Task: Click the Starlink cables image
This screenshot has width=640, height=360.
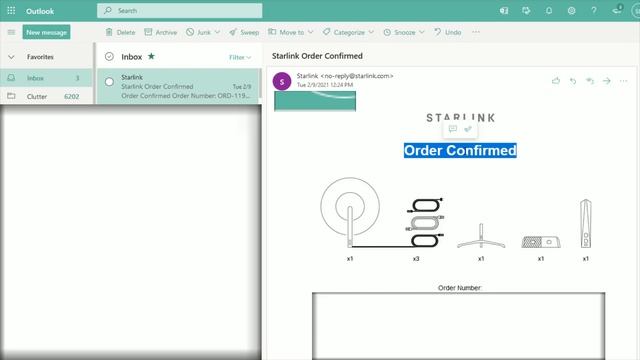Action: click(x=425, y=222)
